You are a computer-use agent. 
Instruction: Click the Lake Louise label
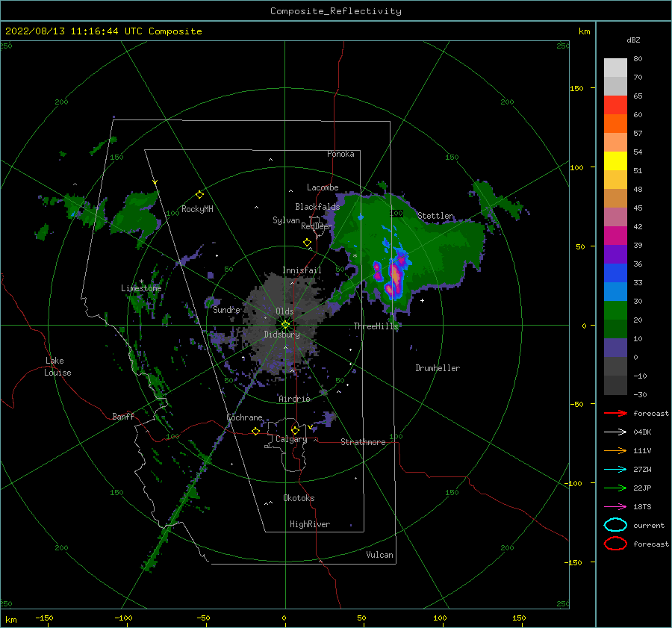[x=57, y=367]
